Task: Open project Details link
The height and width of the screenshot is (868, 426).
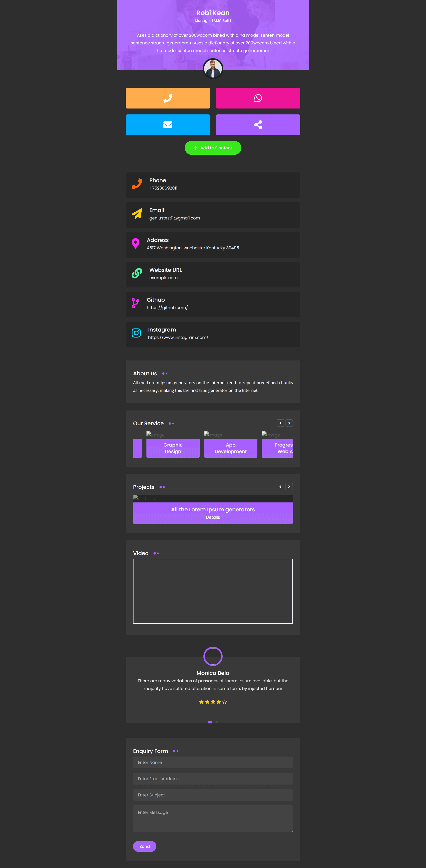Action: pyautogui.click(x=213, y=517)
